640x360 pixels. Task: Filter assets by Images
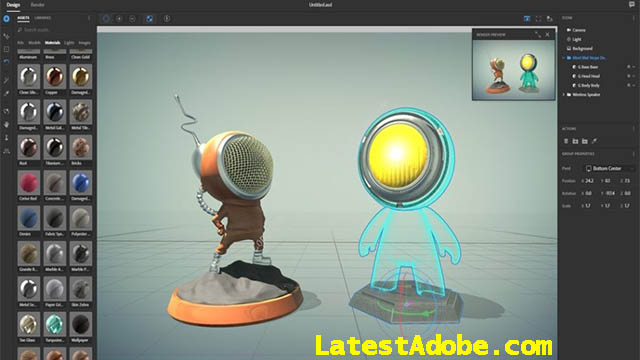coord(84,43)
